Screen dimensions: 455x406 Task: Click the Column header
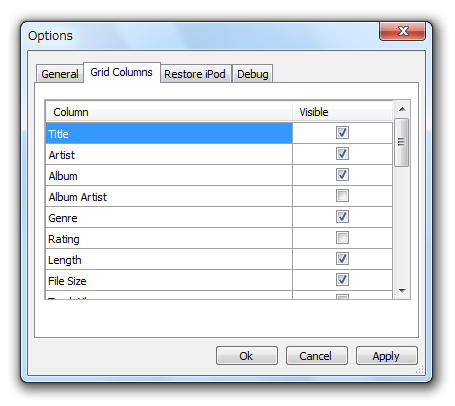click(x=169, y=112)
